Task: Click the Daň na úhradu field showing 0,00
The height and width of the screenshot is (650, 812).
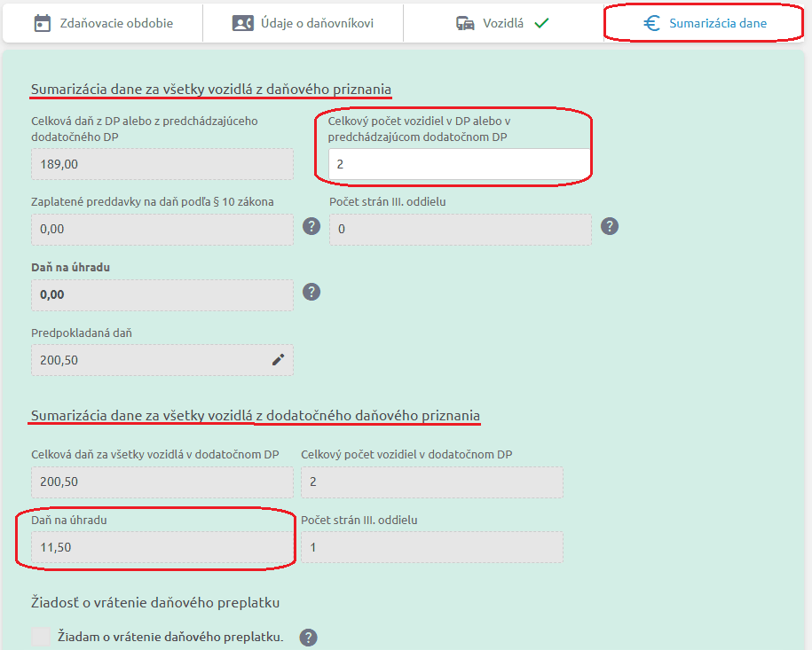Action: click(162, 294)
